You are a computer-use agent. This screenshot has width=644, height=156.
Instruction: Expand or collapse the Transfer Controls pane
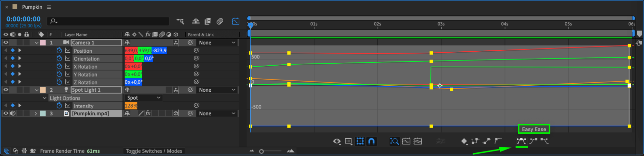[x=15, y=151]
